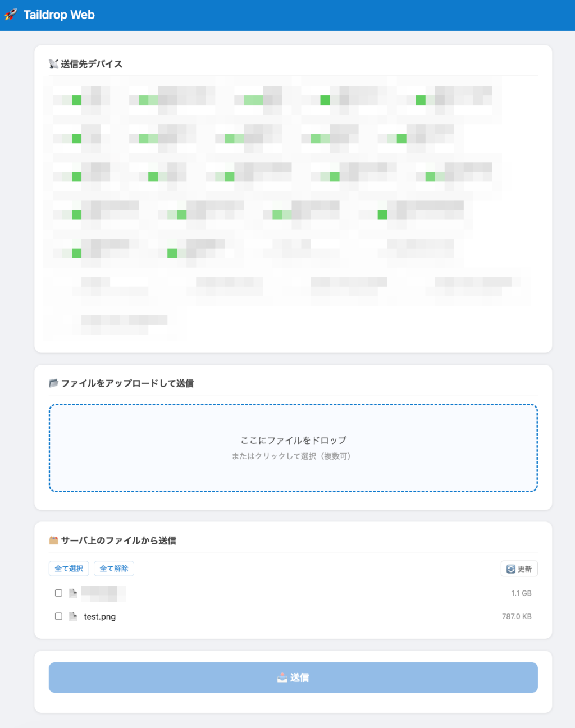Click the 1.1 GB size label
This screenshot has width=575, height=728.
[521, 593]
